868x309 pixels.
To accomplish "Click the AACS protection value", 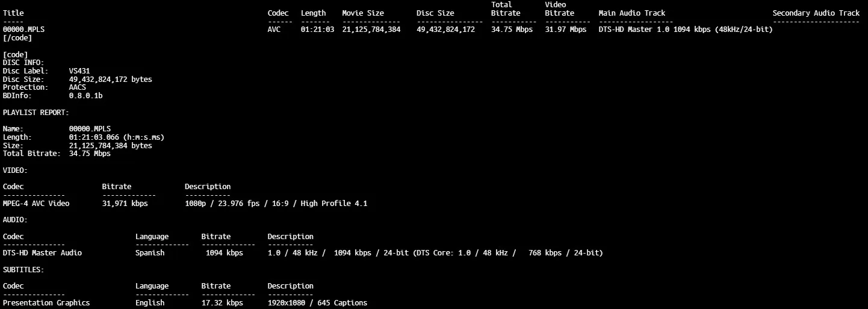I will click(x=77, y=87).
